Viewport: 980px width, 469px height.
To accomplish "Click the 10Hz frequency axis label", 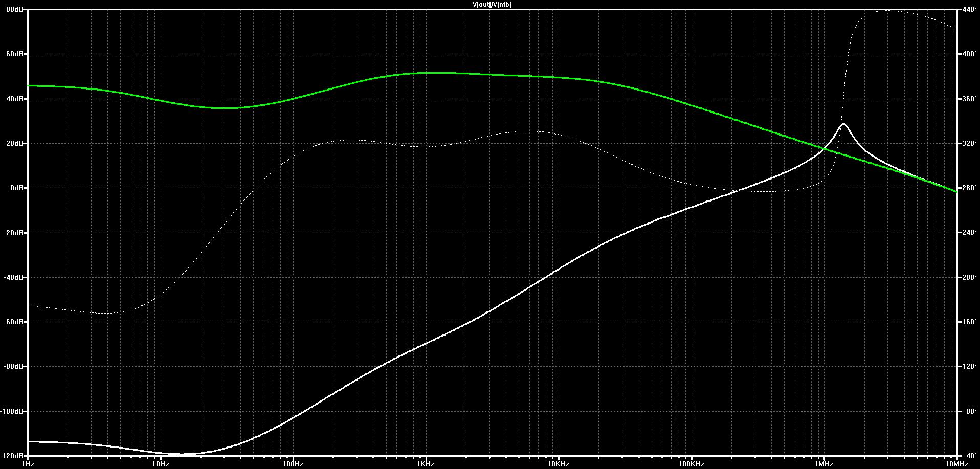I will coord(161,464).
